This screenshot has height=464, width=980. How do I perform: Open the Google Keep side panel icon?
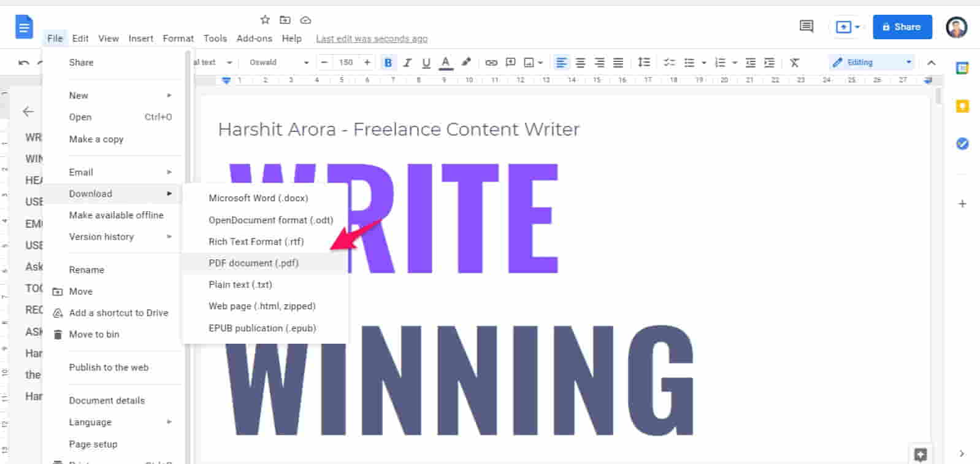pos(962,106)
